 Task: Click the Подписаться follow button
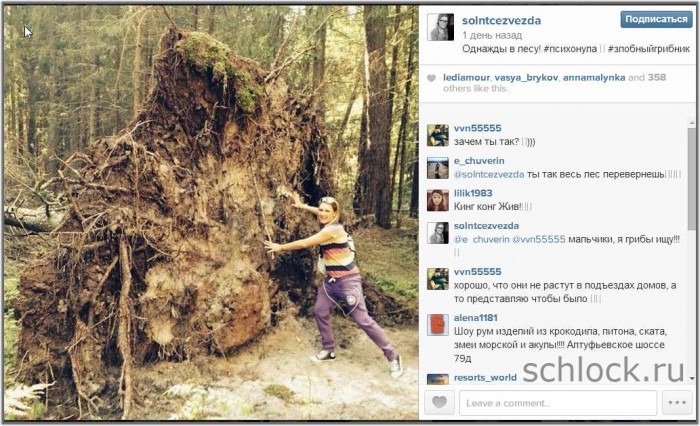(656, 19)
